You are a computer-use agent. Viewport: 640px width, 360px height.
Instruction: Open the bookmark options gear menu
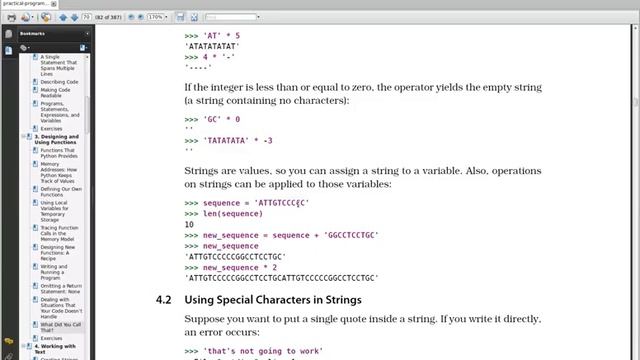[24, 48]
